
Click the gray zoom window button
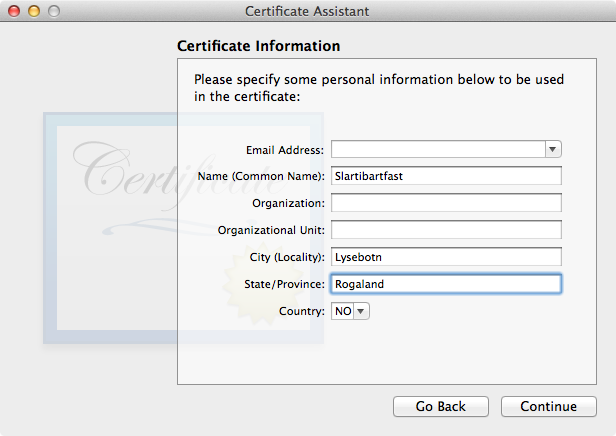[54, 11]
